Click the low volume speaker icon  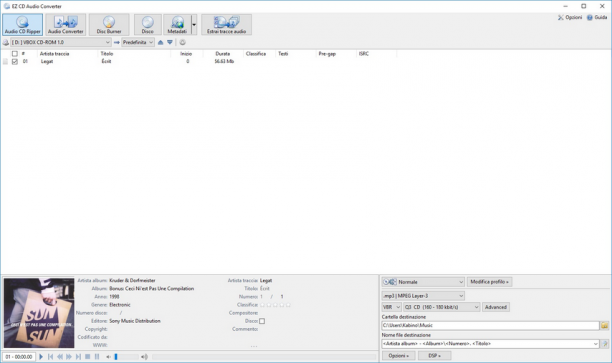click(x=108, y=357)
